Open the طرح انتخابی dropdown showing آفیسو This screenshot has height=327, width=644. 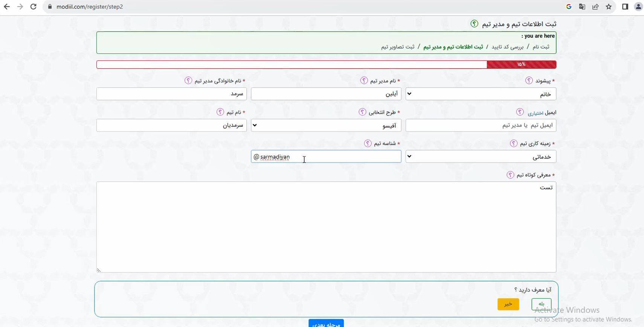tap(326, 125)
